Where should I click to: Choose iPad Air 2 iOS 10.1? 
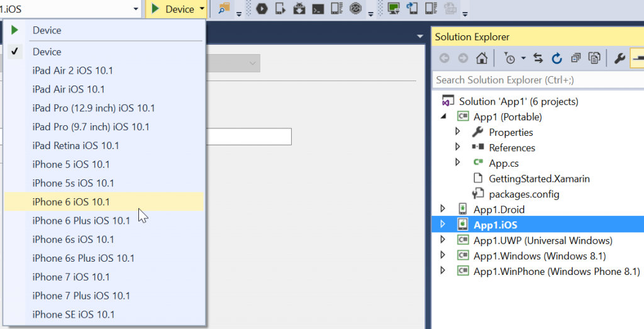(x=104, y=70)
